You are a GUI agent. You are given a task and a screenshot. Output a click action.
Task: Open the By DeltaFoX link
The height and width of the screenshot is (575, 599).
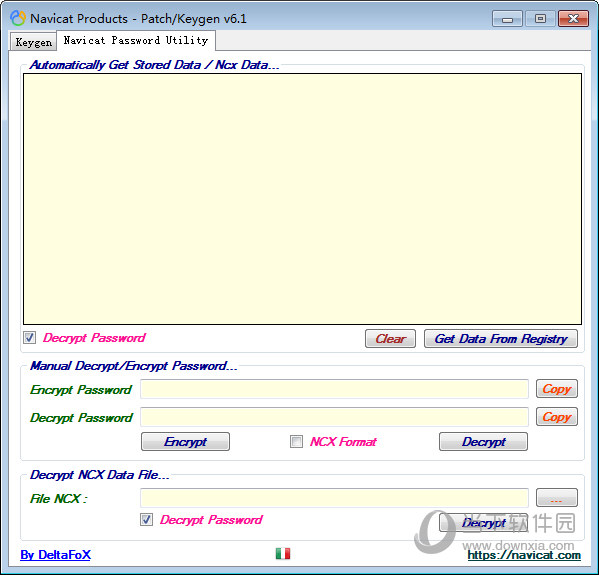[55, 554]
